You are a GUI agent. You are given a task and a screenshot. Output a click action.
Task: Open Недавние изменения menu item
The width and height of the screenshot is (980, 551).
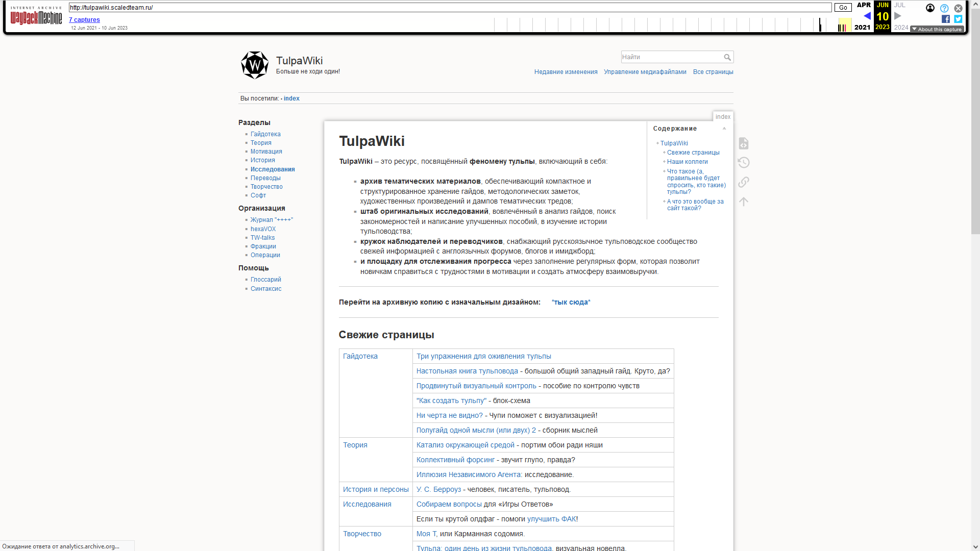566,72
